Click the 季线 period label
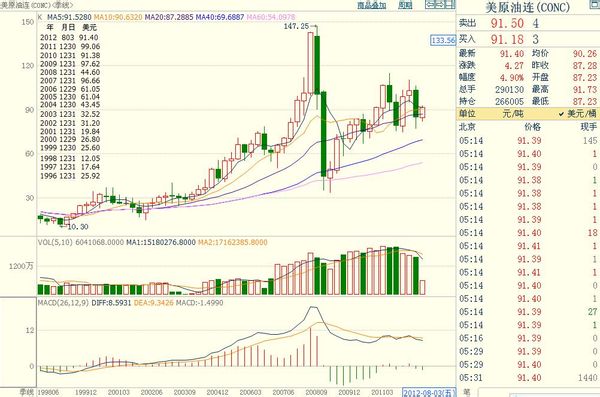This screenshot has height=397, width=600. [26, 392]
